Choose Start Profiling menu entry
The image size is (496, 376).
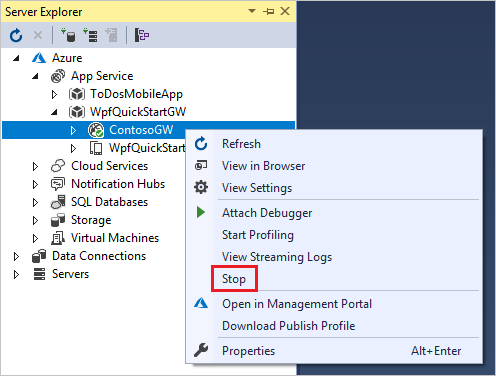coord(334,235)
